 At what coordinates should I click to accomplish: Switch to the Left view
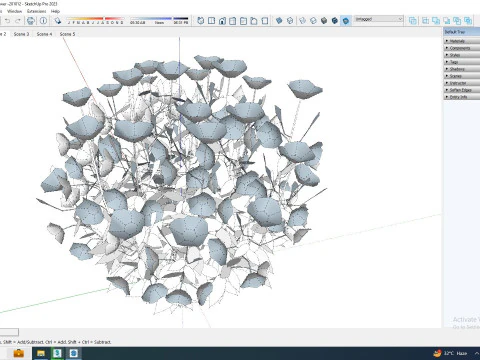coord(254,21)
